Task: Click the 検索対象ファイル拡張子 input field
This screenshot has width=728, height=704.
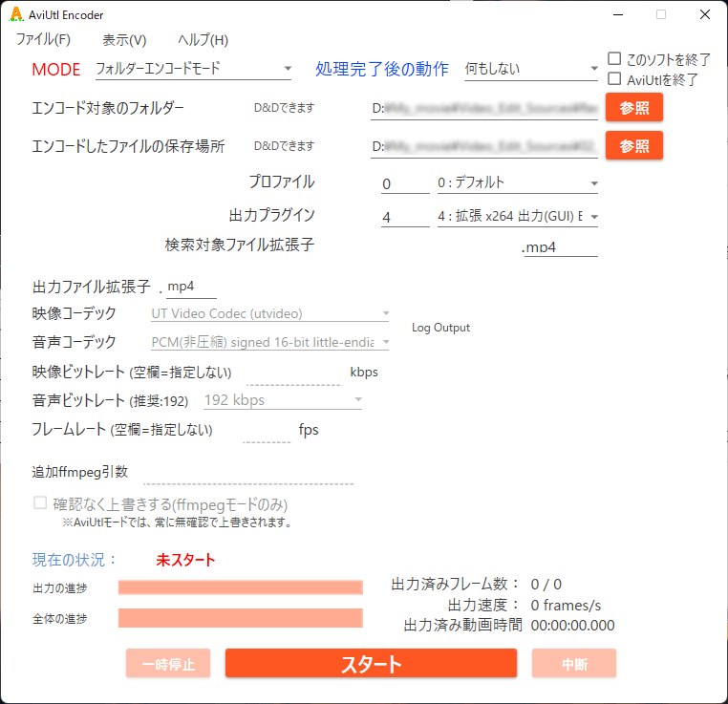Action: [559, 247]
